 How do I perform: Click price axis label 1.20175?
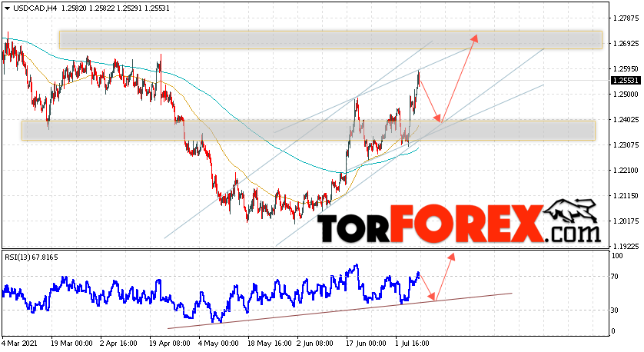pos(626,221)
